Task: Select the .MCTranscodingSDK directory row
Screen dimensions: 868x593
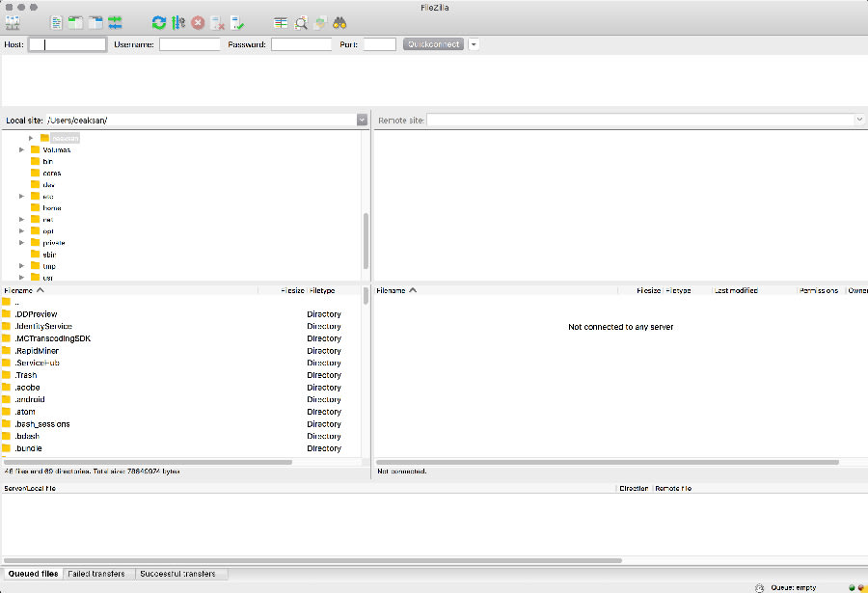Action: [181, 338]
